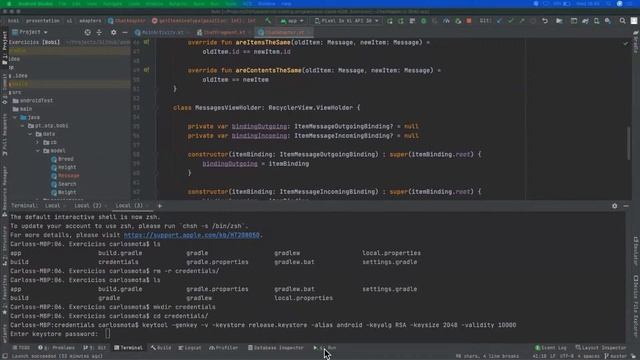This screenshot has height=360, width=640.
Task: Open Project panel settings gear
Action: click(113, 32)
